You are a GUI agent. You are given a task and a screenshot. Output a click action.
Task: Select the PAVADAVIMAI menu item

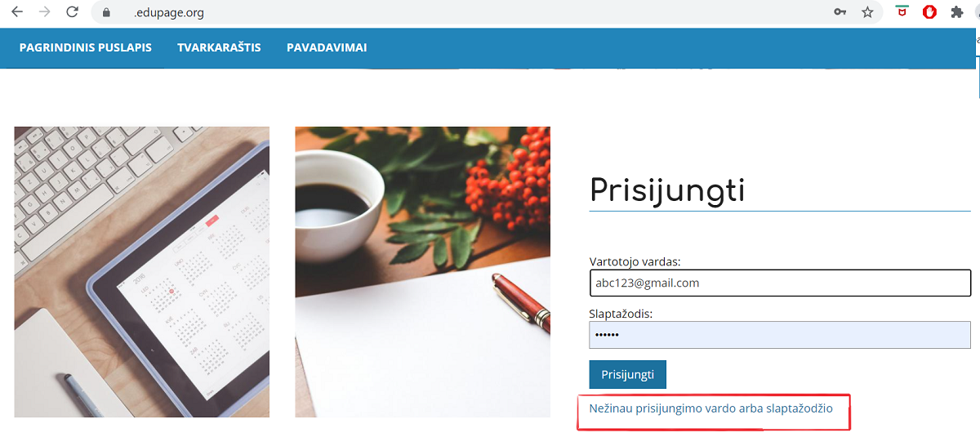pos(327,47)
